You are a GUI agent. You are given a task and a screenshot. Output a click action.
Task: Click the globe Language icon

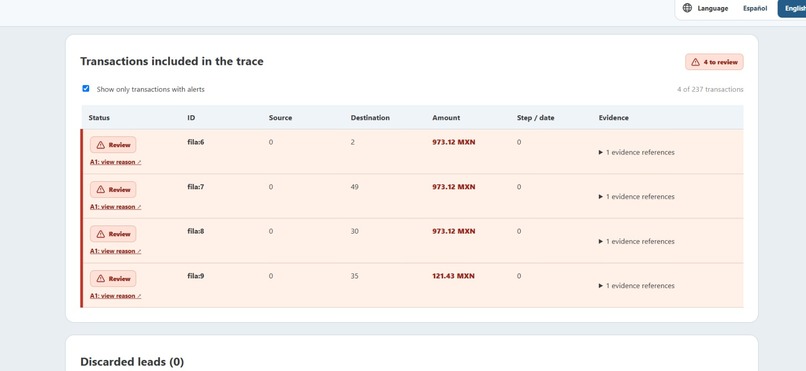coord(687,8)
